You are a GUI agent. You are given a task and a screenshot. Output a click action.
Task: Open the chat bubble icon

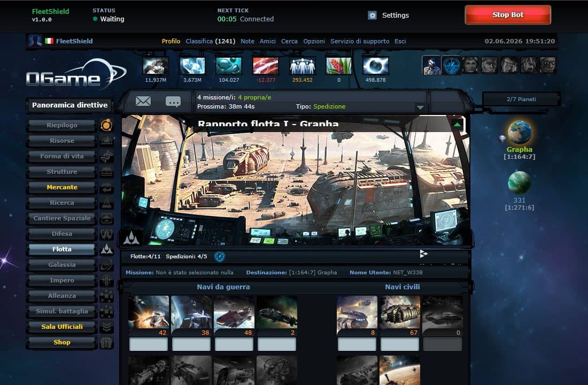173,102
